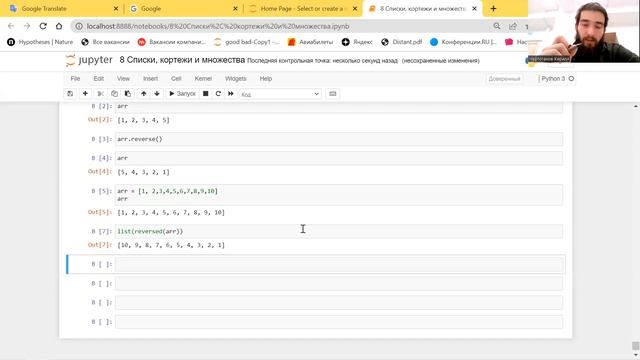640x360 pixels.
Task: Move the selected cell up
Action: coord(144,94)
